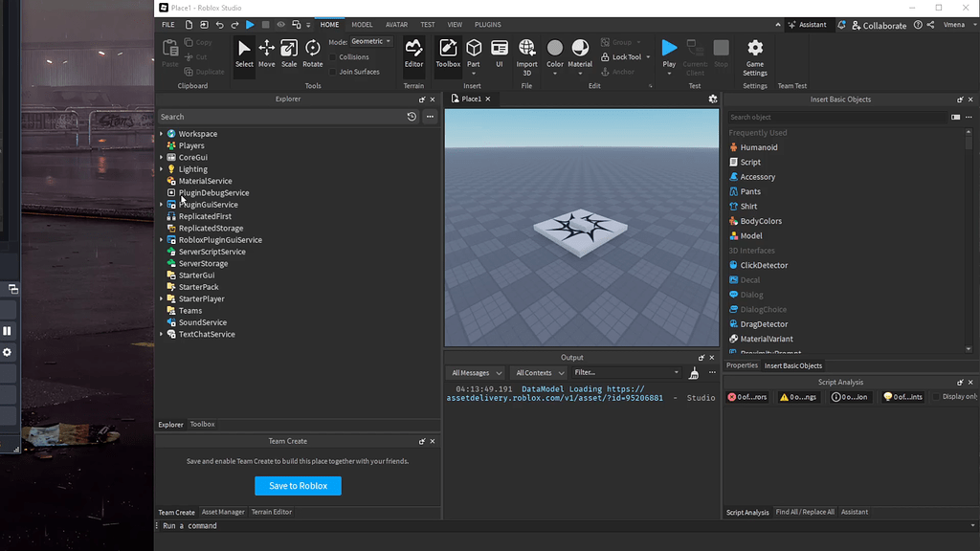Image resolution: width=980 pixels, height=551 pixels.
Task: Open the All Messages dropdown
Action: point(476,372)
